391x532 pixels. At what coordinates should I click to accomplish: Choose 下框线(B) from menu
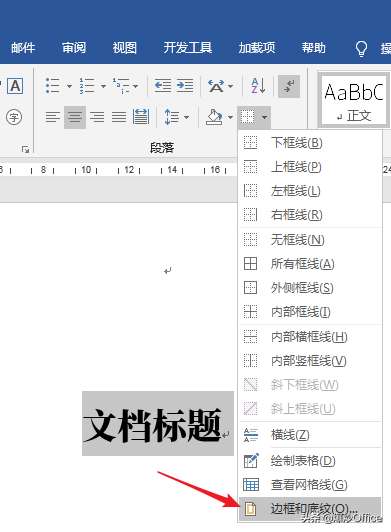(310, 143)
